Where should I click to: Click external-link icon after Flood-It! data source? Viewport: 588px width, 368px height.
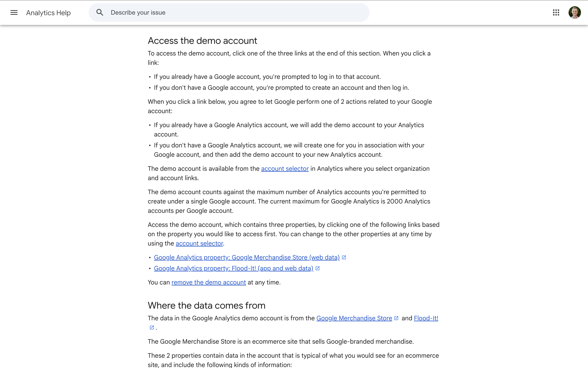pyautogui.click(x=152, y=328)
